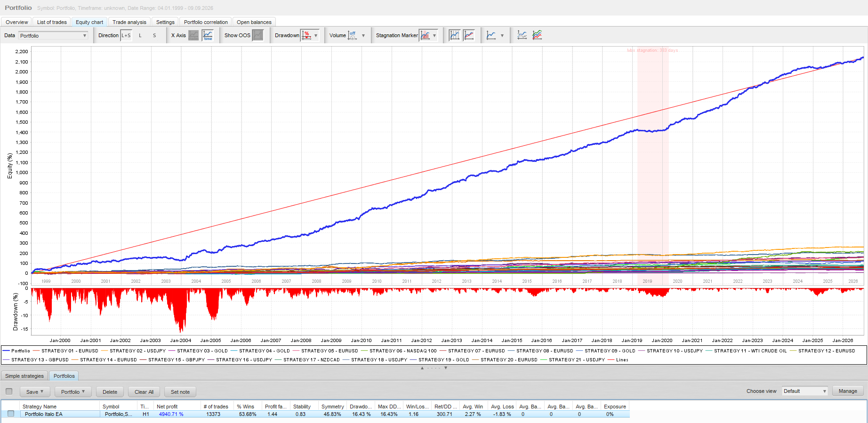Expand the line chart style dropdown arrow
The image size is (868, 423).
[x=502, y=35]
